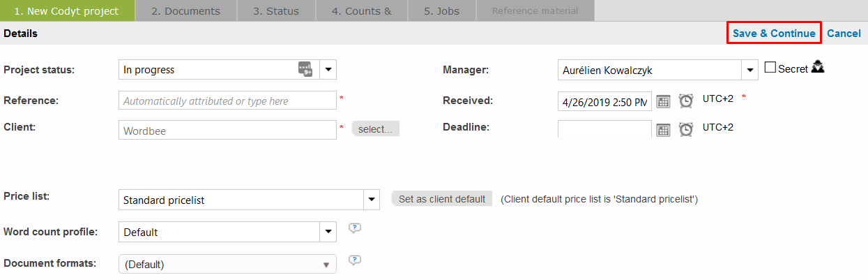Open the Document formats dropdown
Viewport: 868px width, 280px height.
pyautogui.click(x=326, y=265)
